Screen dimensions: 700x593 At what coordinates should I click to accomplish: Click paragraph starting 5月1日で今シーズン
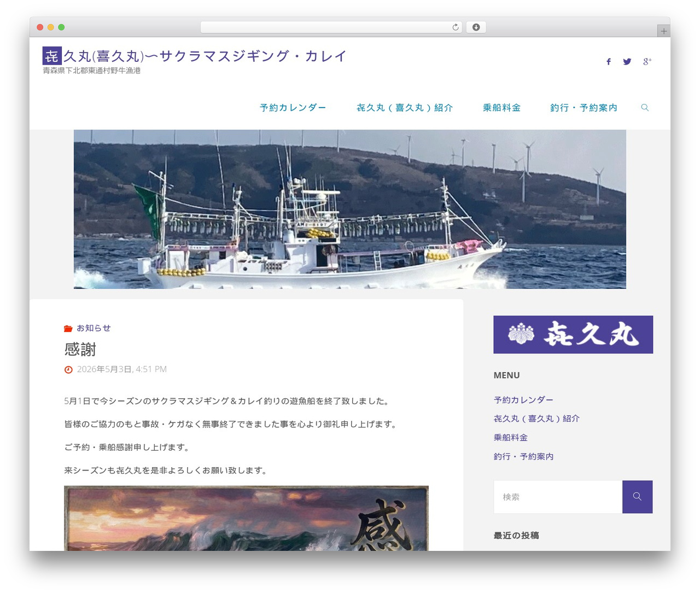coord(228,401)
